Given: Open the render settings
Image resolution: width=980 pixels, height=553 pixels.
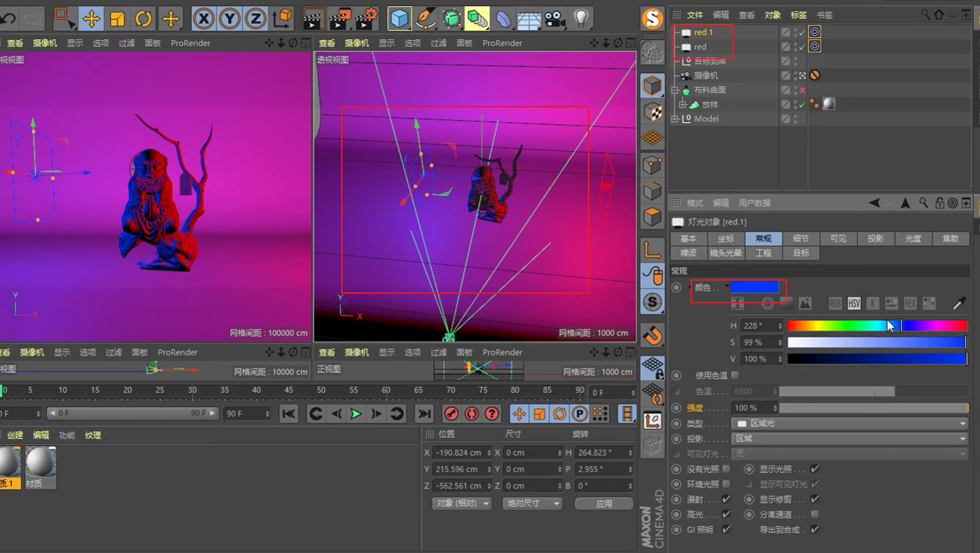Looking at the screenshot, I should (367, 19).
